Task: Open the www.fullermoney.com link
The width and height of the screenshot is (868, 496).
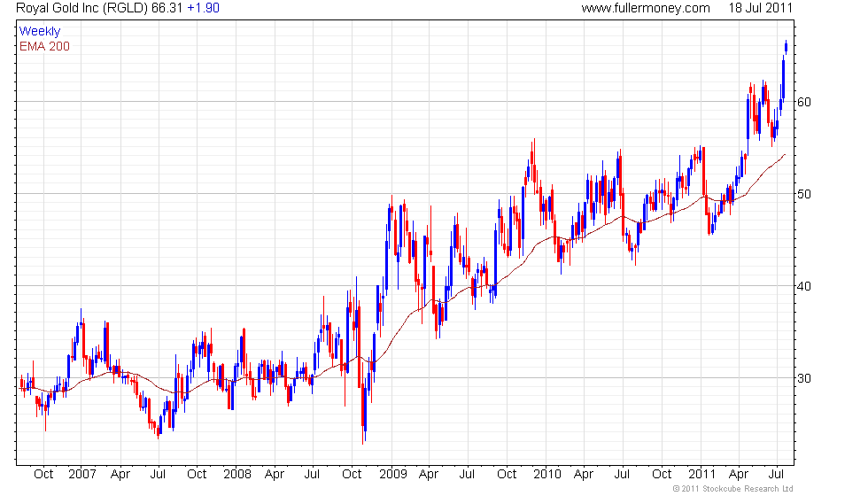Action: [646, 8]
